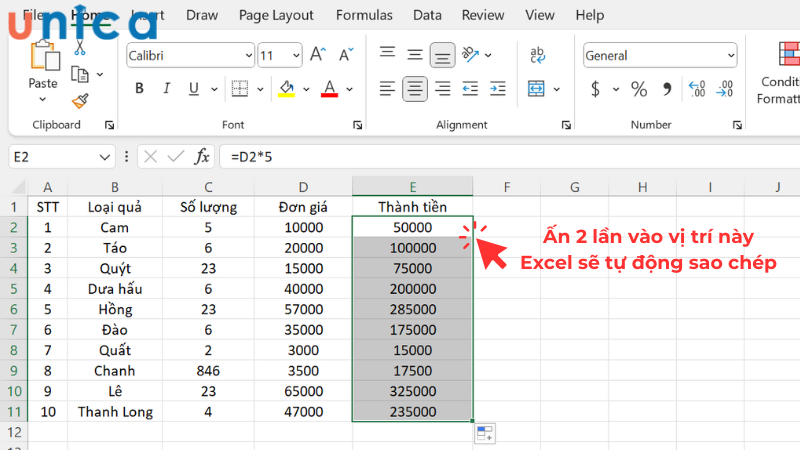Increase font size with the large A
Screen dimensions: 800x450
pos(318,55)
